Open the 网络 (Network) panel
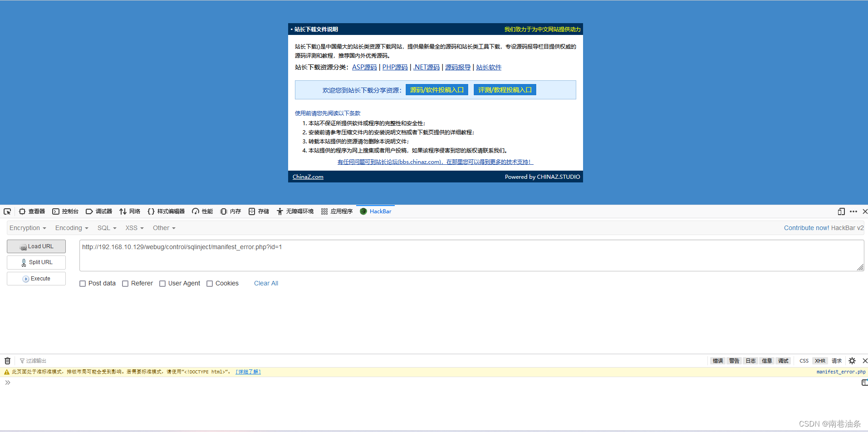The image size is (868, 432). coord(130,211)
